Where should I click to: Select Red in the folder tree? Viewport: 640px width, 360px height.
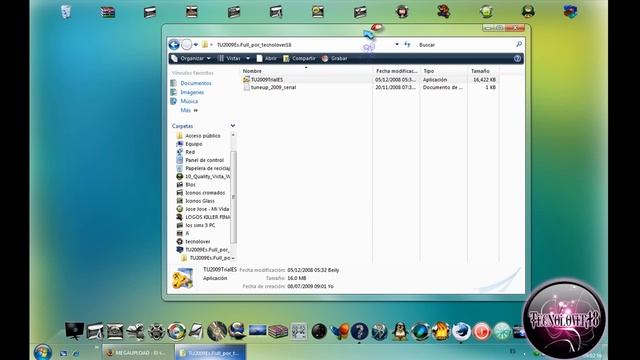(186, 152)
